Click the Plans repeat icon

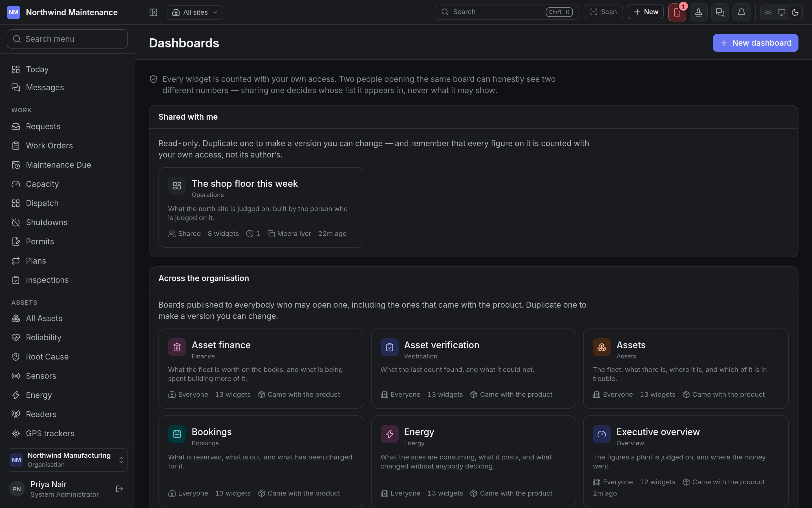(x=16, y=261)
